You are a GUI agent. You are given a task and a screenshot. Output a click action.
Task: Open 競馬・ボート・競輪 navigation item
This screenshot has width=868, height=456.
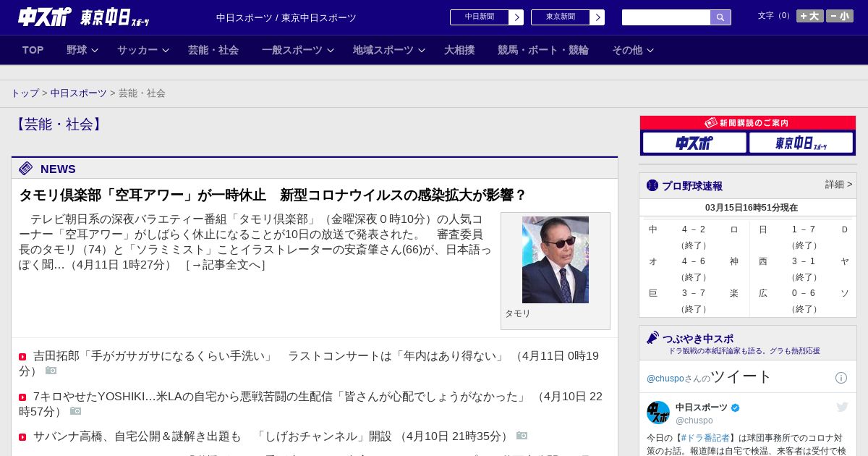click(543, 50)
